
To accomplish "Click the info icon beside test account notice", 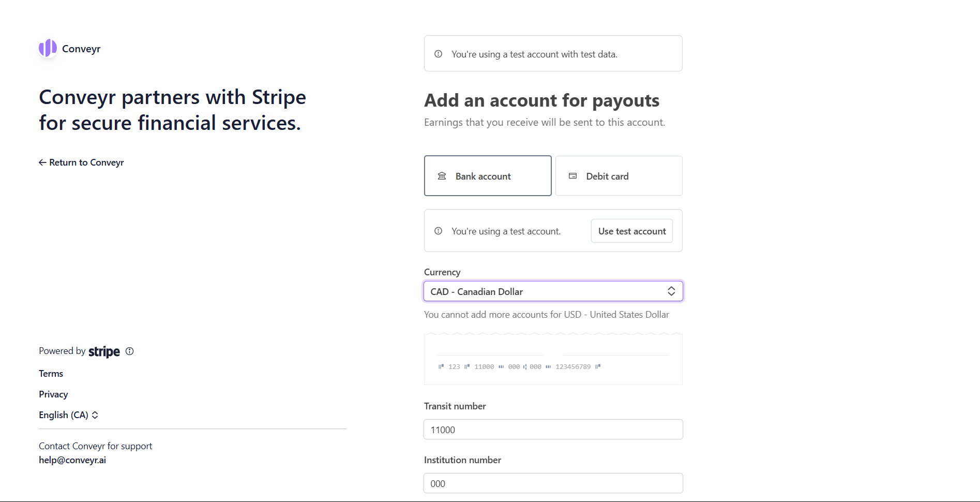I will 438,231.
